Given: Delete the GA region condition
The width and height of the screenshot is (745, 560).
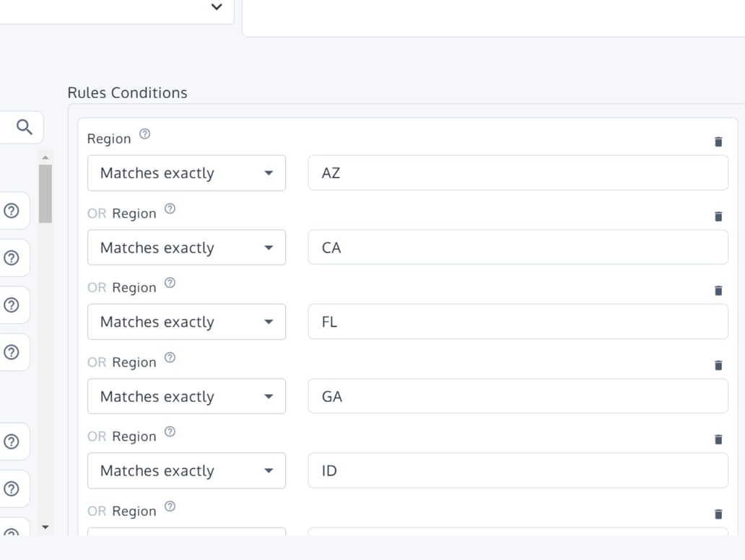Looking at the screenshot, I should (718, 364).
